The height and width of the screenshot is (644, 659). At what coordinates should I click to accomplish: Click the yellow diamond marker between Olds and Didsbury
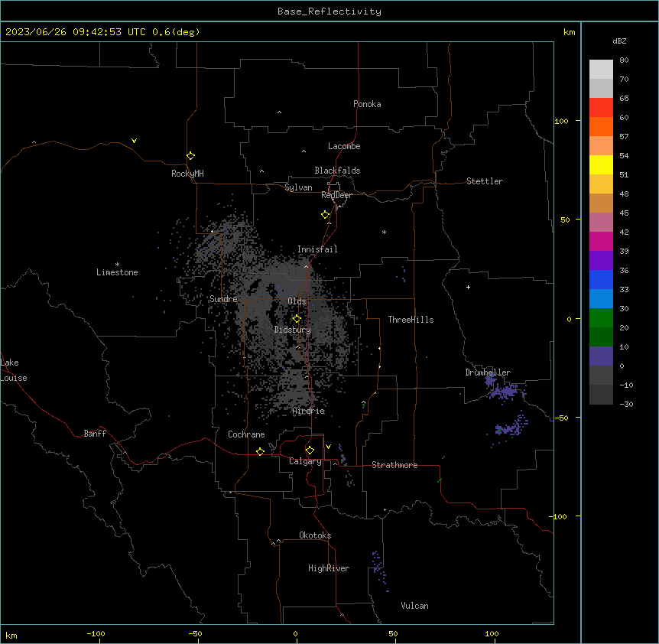point(297,319)
